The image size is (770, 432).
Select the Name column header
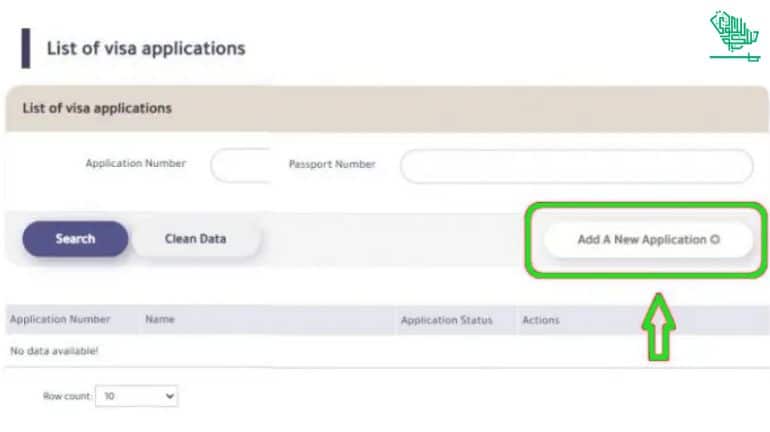click(x=160, y=320)
